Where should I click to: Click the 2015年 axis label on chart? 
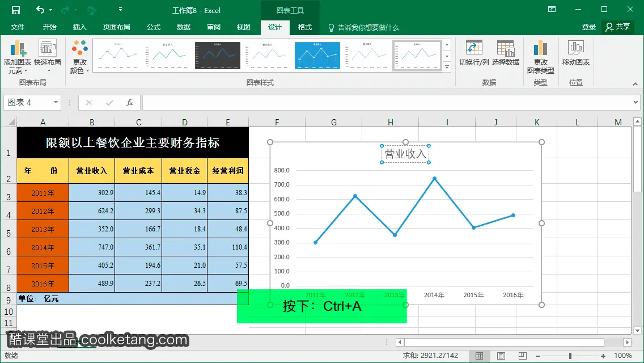point(473,295)
